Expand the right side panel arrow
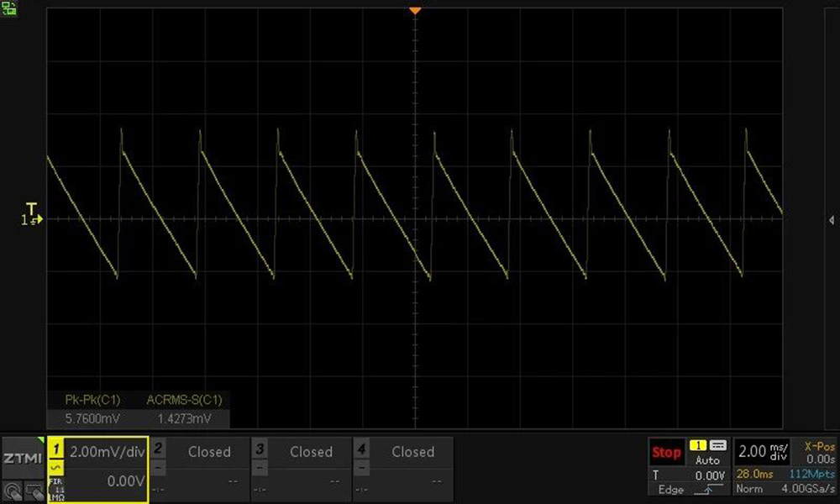Screen dimensions: 840x504 pyautogui.click(x=831, y=218)
